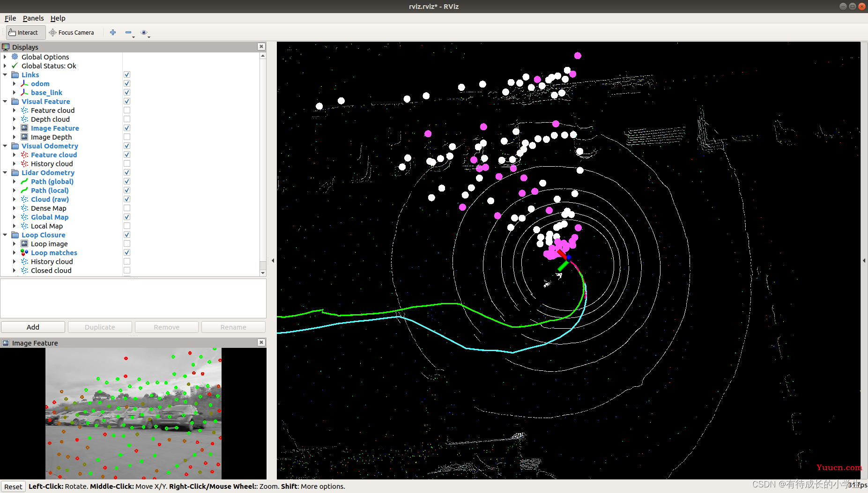
Task: Enable the Depth cloud checkbox
Action: pos(127,119)
